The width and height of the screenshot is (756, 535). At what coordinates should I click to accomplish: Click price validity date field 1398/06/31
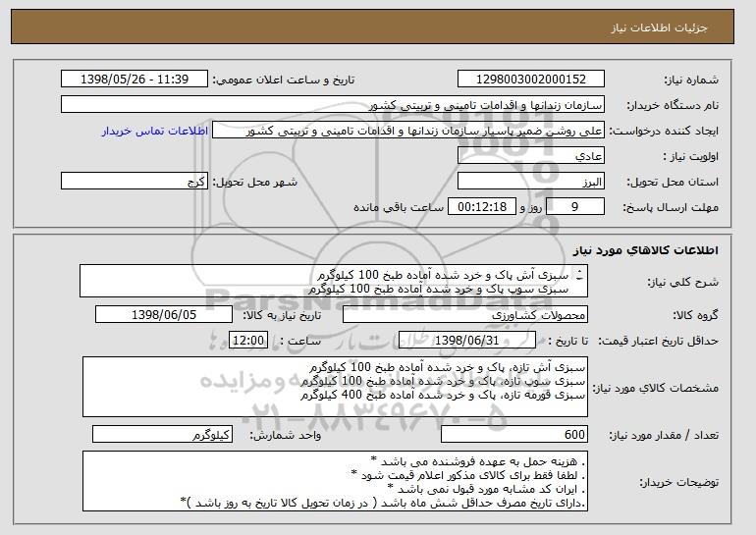(467, 341)
